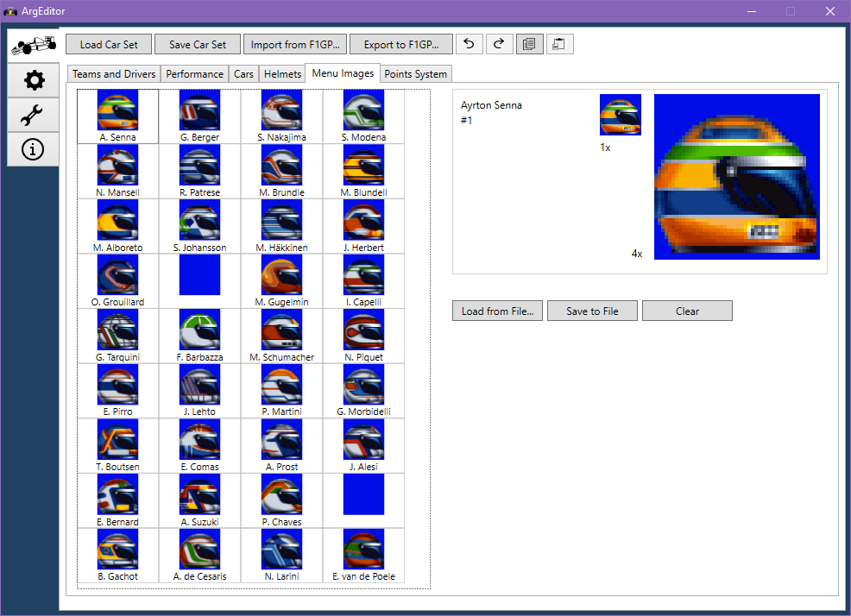The width and height of the screenshot is (851, 616).
Task: Select M. Schumacher helmet image
Action: pos(281,330)
